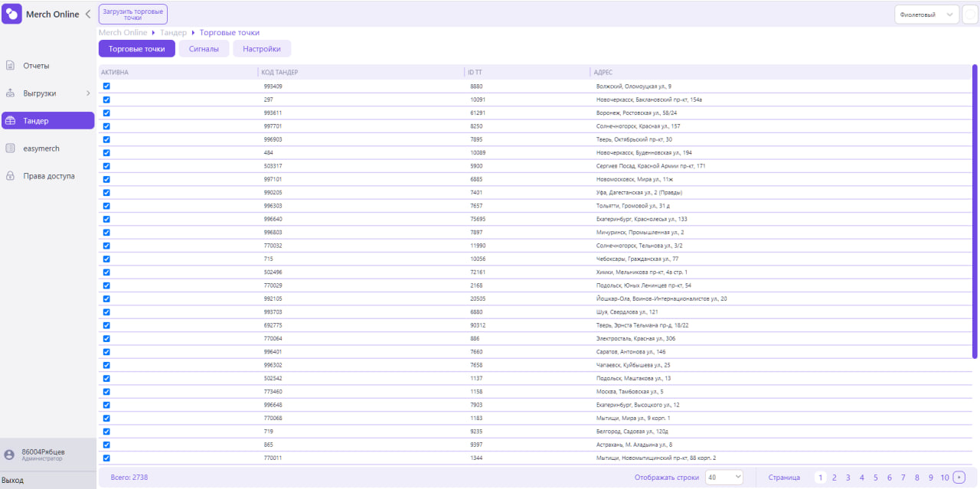Collapse the sidebar with the chevron
Image resolution: width=980 pixels, height=489 pixels.
point(87,15)
